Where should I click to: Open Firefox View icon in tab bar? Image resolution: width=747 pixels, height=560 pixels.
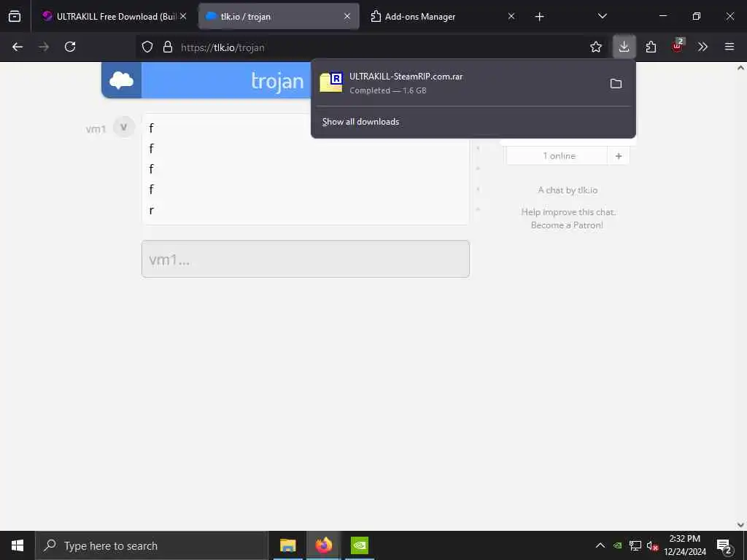tap(15, 16)
